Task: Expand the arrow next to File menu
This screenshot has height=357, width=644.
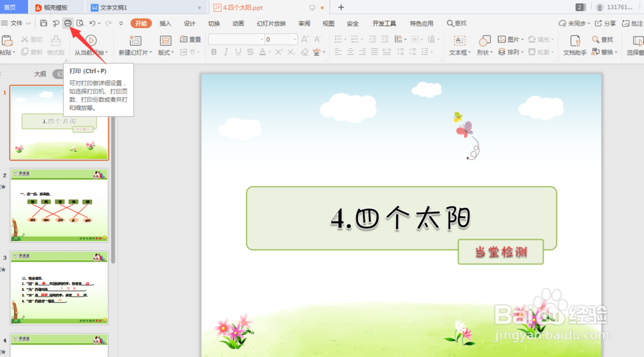Action: pyautogui.click(x=28, y=23)
